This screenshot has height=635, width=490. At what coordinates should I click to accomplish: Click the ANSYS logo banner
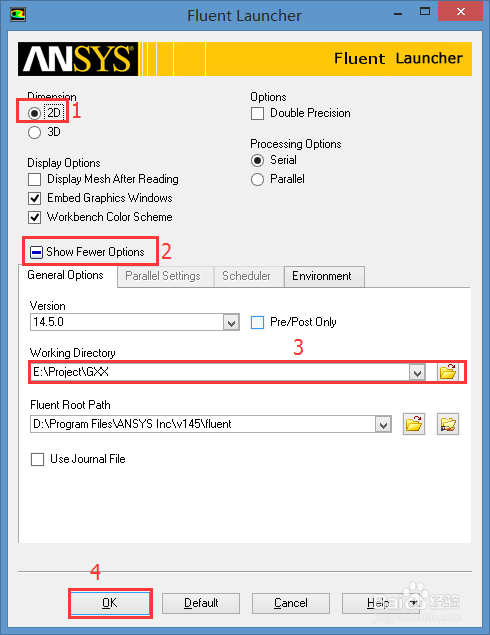point(78,59)
